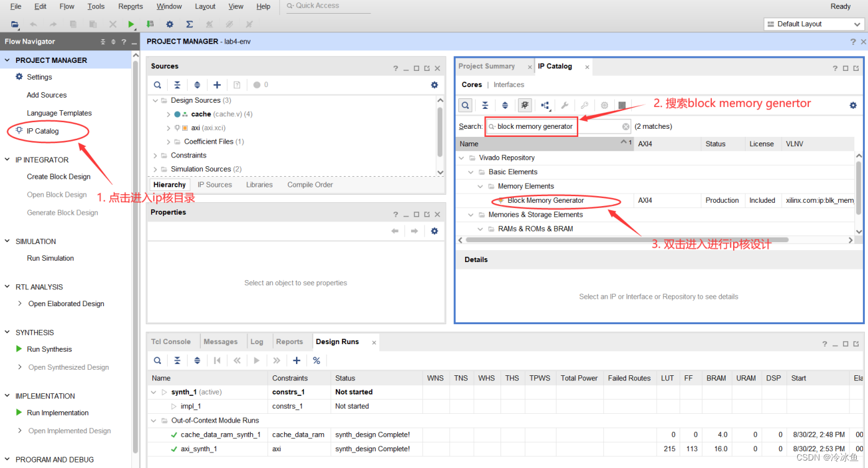The width and height of the screenshot is (868, 468).
Task: Switch to Interfaces view in IP Catalog
Action: [x=509, y=85]
